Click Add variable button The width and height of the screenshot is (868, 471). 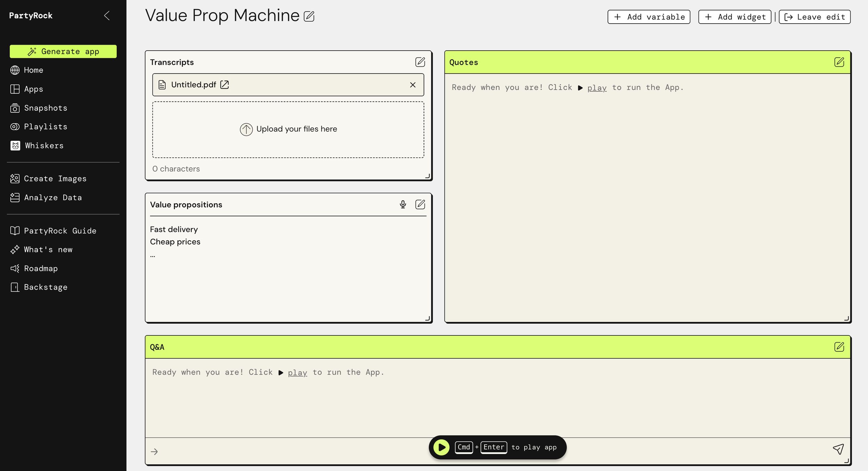tap(649, 17)
